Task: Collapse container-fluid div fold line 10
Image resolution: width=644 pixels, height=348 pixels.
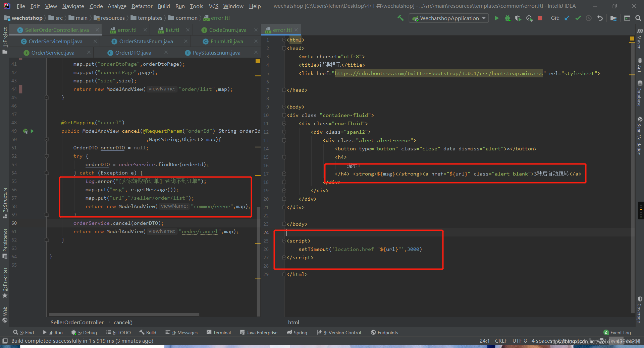Action: tap(284, 115)
